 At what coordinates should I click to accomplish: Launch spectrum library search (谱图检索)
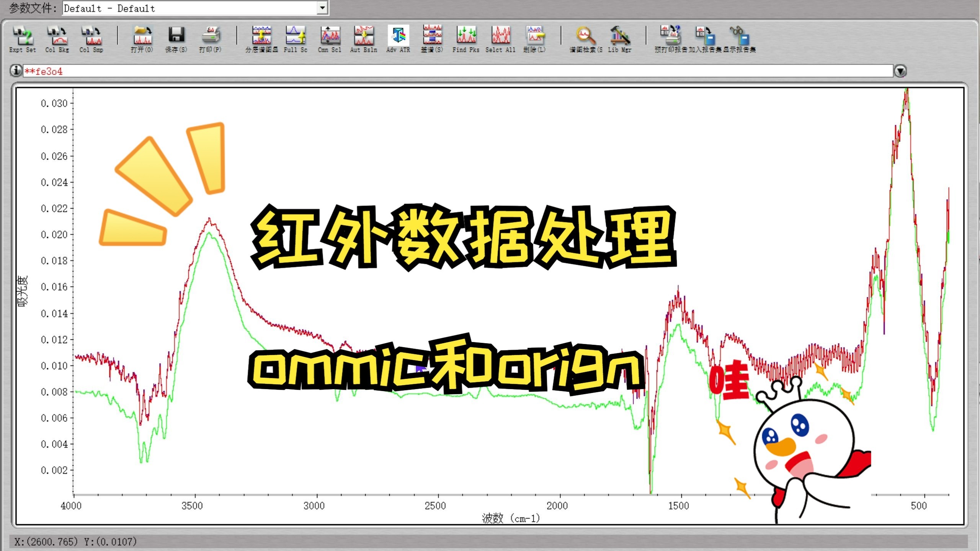pos(586,39)
